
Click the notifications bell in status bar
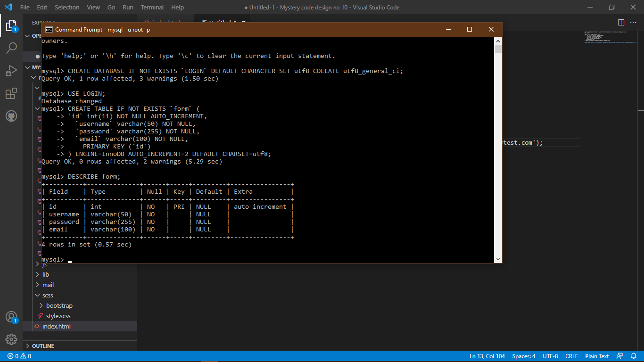tap(633, 356)
